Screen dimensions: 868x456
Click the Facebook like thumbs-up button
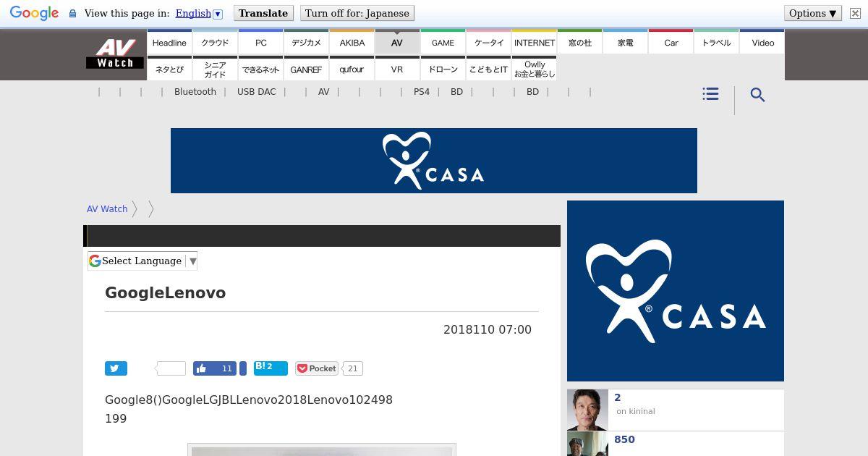point(215,368)
